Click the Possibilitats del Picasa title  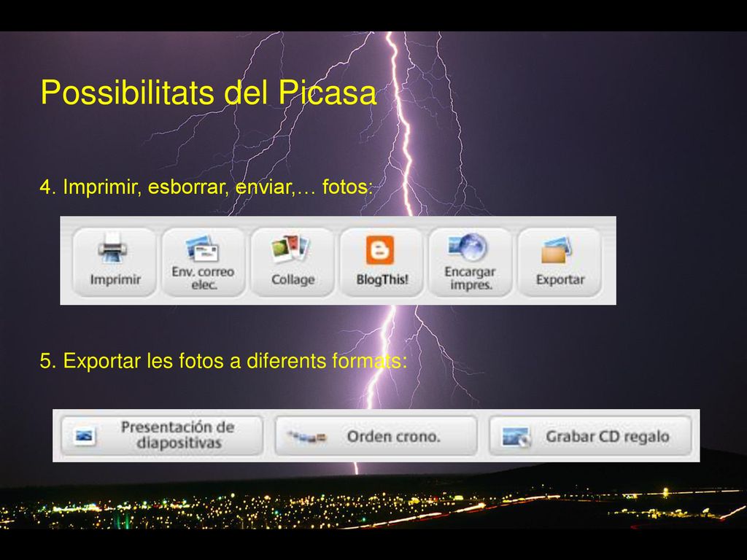coord(209,93)
